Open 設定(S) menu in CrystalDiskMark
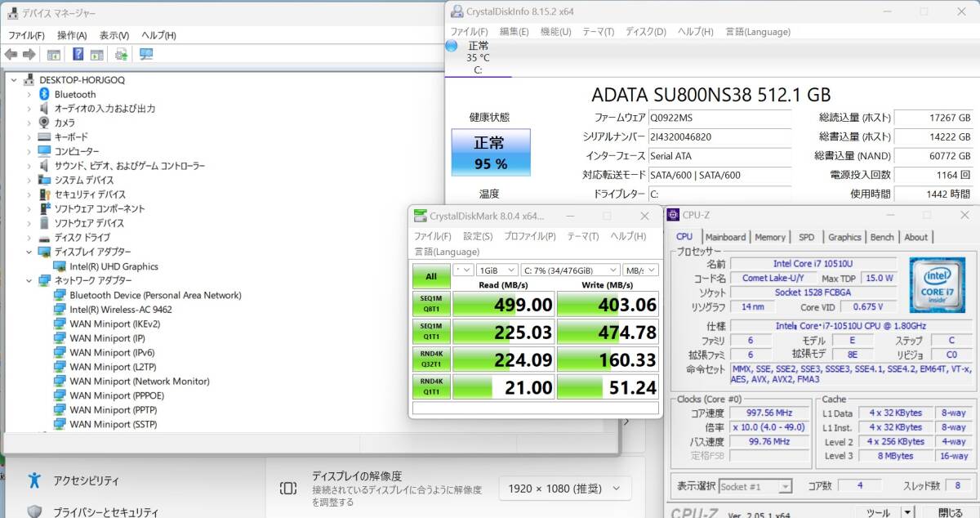980x518 pixels. [x=478, y=236]
